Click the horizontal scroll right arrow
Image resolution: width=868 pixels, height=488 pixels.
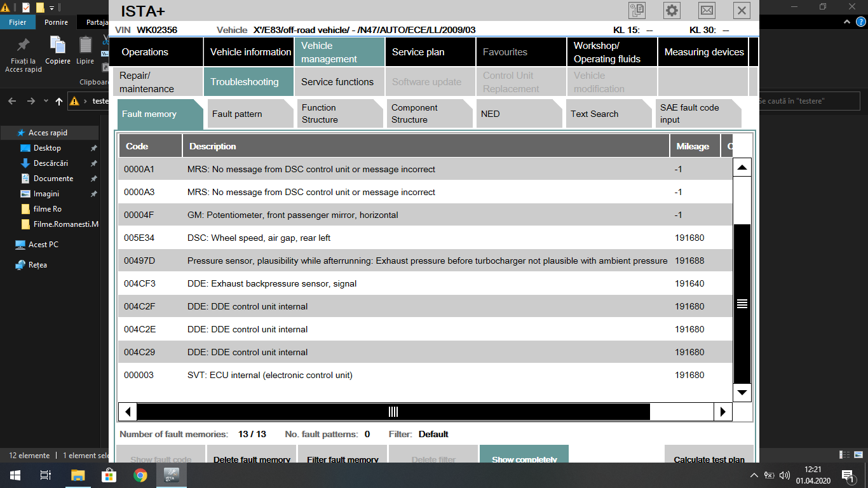(x=722, y=412)
